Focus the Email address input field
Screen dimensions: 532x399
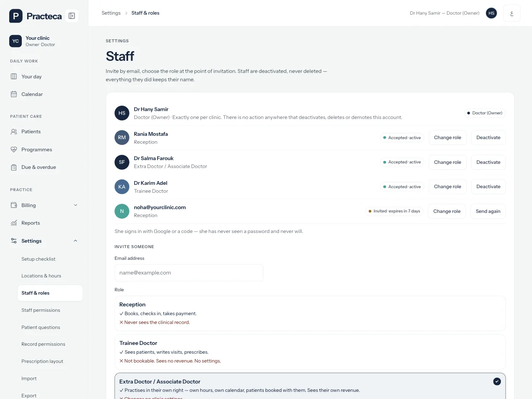tap(189, 272)
